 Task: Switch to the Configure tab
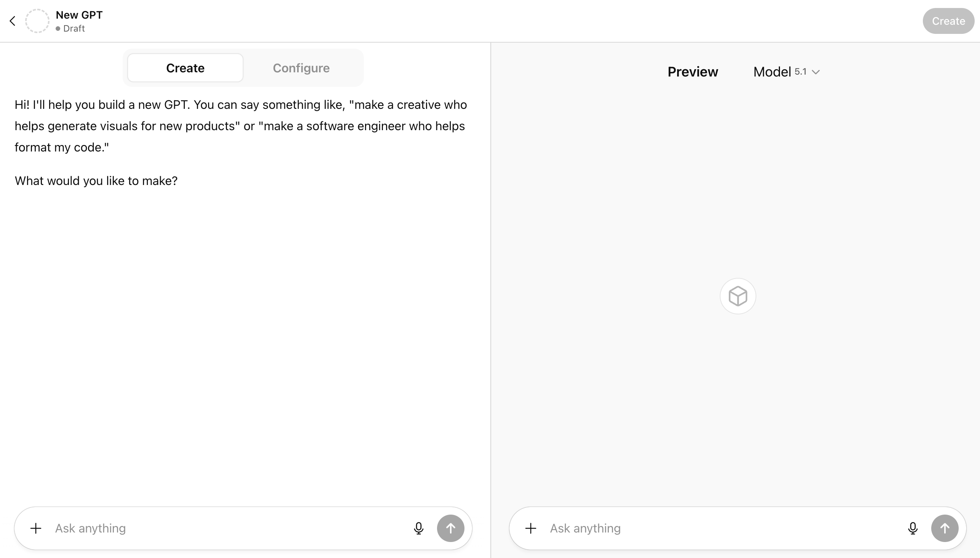[301, 68]
